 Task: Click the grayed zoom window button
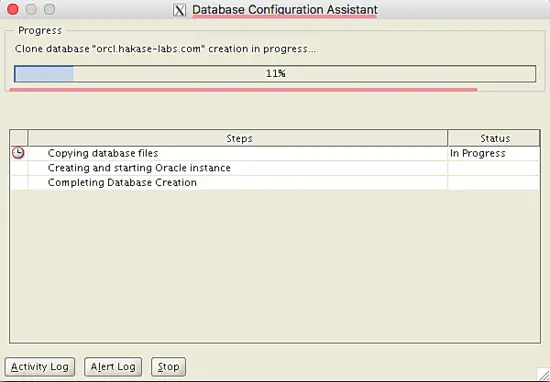pyautogui.click(x=49, y=9)
